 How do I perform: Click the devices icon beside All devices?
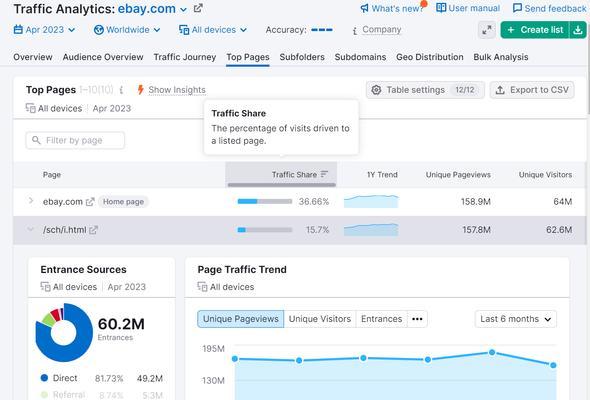point(184,30)
